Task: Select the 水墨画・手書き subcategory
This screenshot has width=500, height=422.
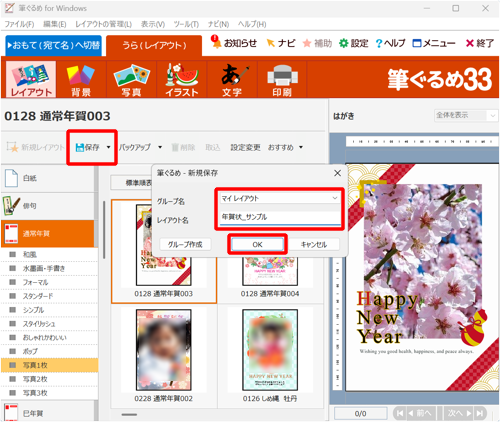Action: point(49,269)
